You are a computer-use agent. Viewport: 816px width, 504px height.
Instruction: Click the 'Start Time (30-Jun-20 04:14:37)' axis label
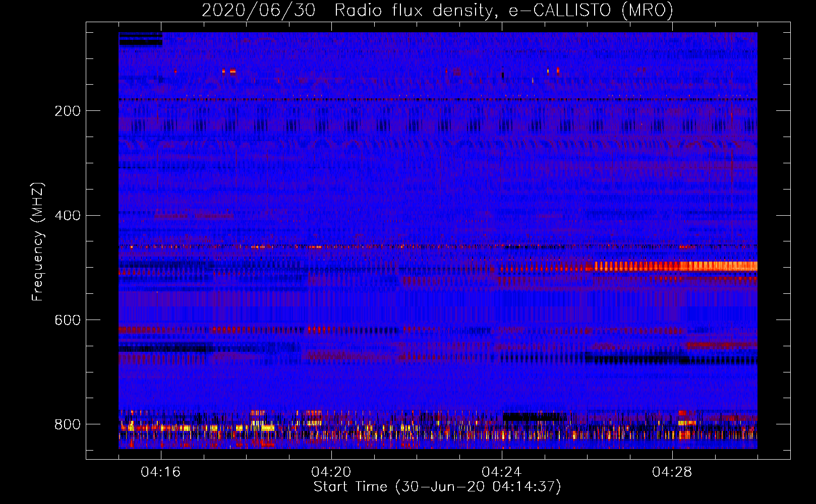(x=437, y=487)
